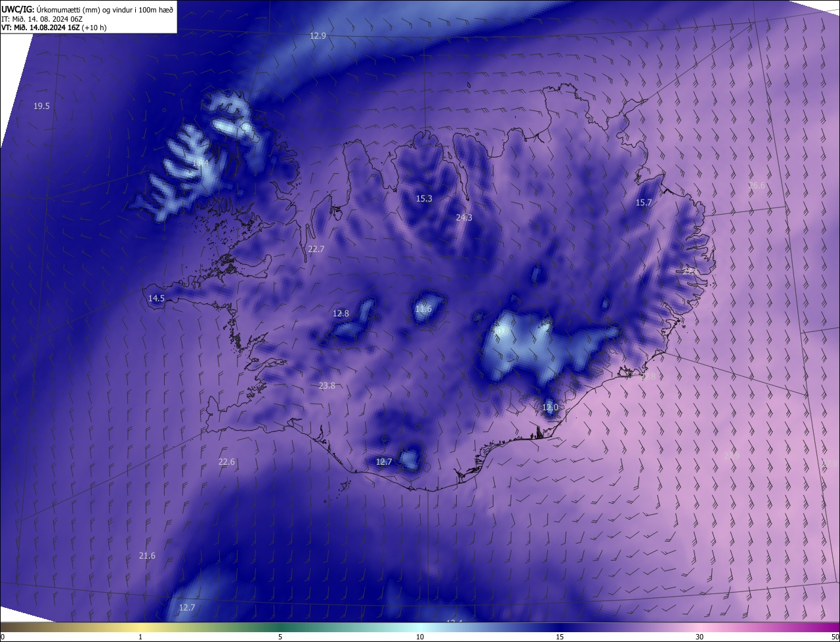Click the 15.3 value label

pos(424,198)
